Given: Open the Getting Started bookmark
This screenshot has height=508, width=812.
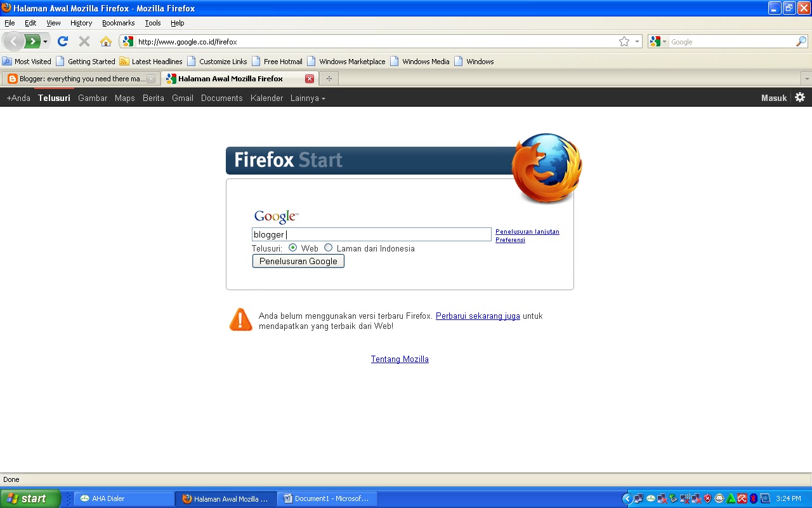Looking at the screenshot, I should 86,62.
